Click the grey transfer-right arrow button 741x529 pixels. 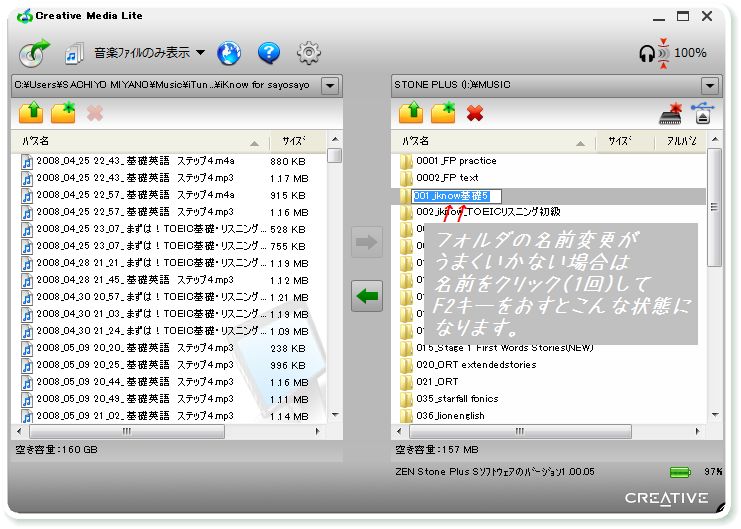click(367, 242)
